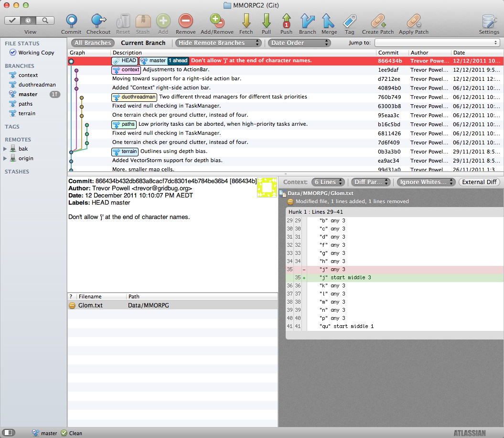Screen dimensions: 504x438
Task: Click the Graph column header
Action: 89,53
